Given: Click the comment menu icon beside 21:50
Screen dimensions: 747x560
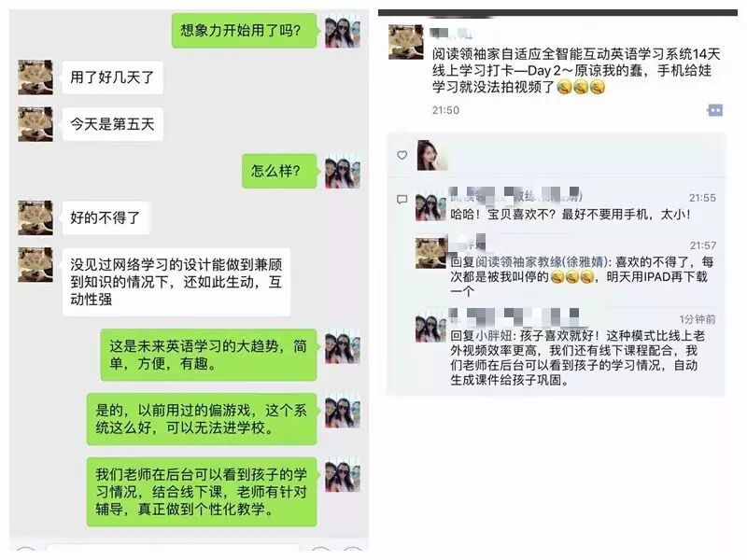Looking at the screenshot, I should pyautogui.click(x=714, y=110).
